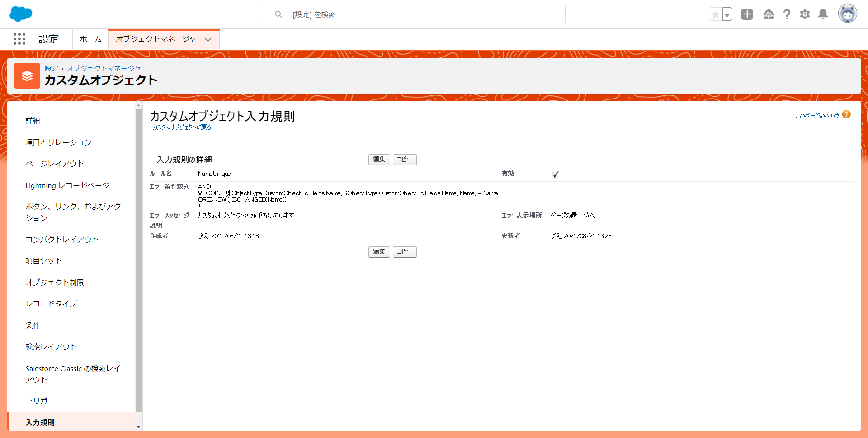Click the custom object layers icon
868x438 pixels.
(27, 75)
